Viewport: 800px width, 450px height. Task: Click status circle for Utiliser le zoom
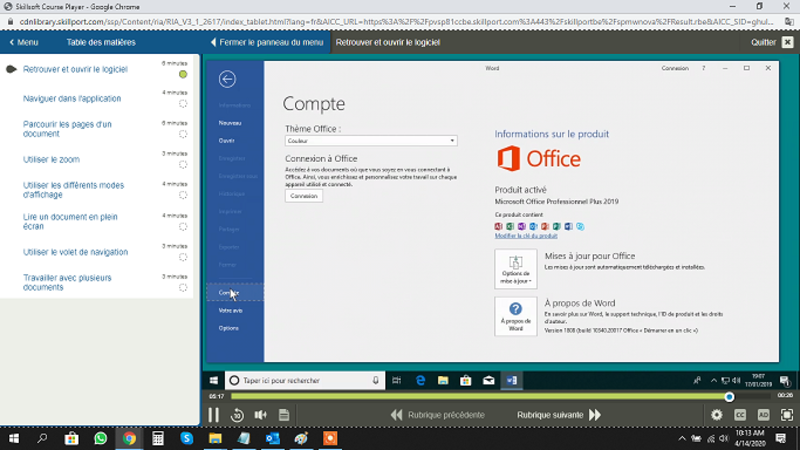(183, 165)
